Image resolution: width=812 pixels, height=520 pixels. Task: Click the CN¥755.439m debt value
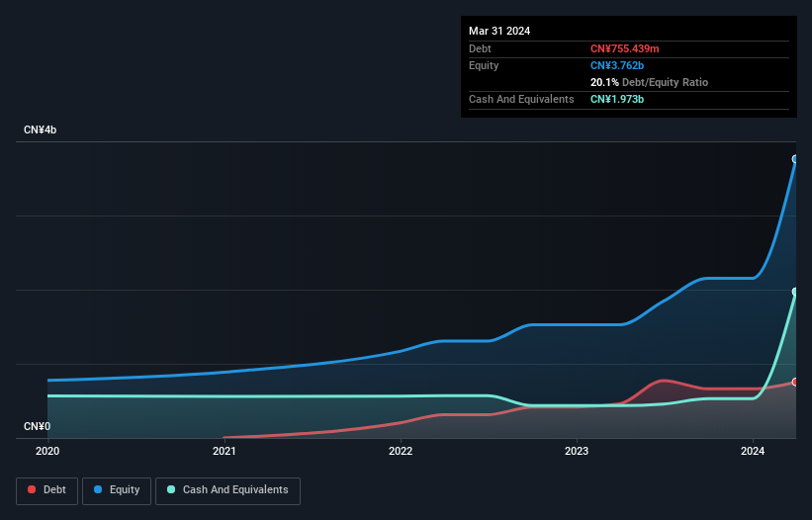coord(624,48)
